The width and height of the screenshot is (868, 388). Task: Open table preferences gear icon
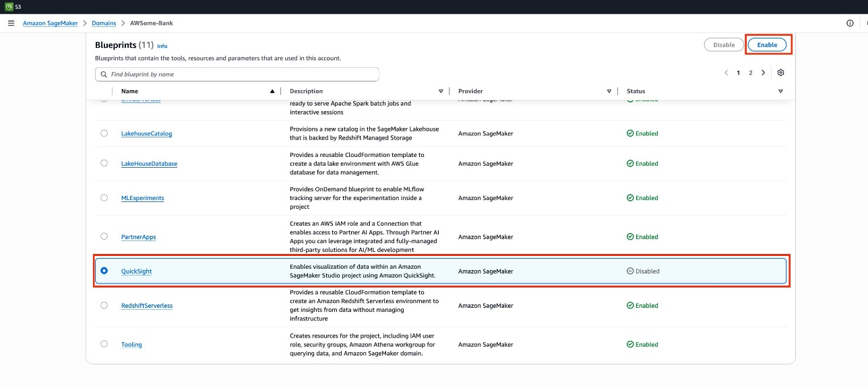point(780,73)
